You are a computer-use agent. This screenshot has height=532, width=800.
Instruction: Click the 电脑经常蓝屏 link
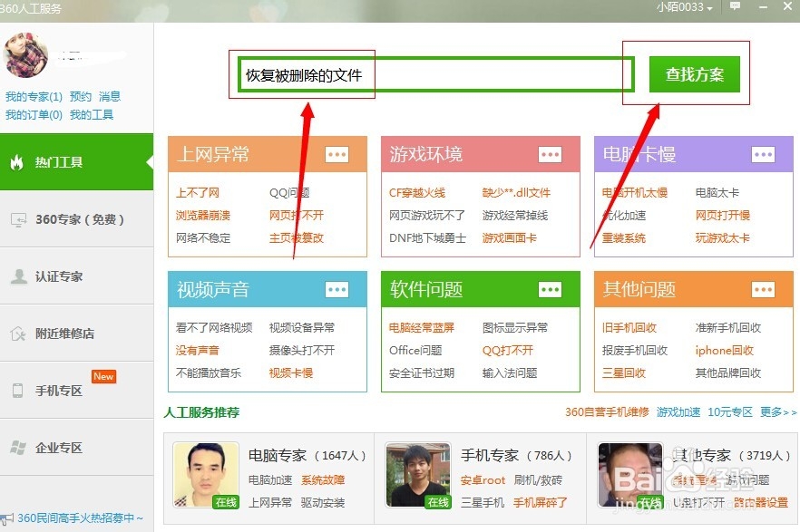click(422, 328)
